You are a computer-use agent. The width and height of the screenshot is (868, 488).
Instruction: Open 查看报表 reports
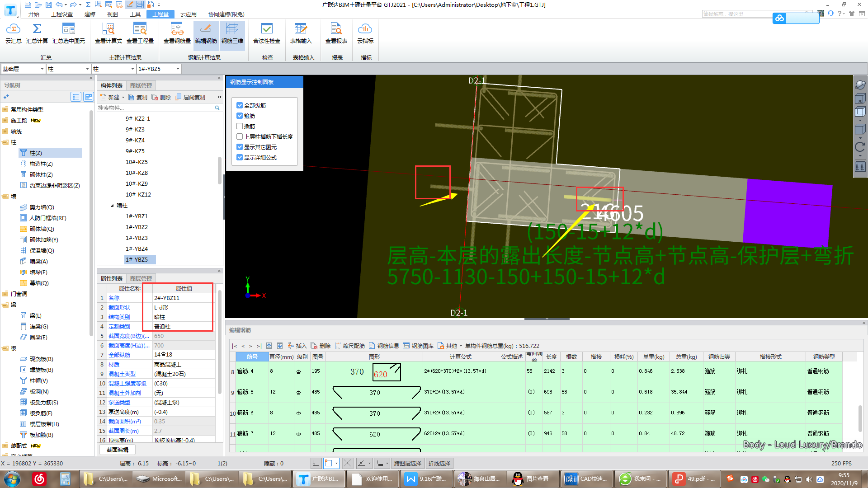pyautogui.click(x=336, y=33)
